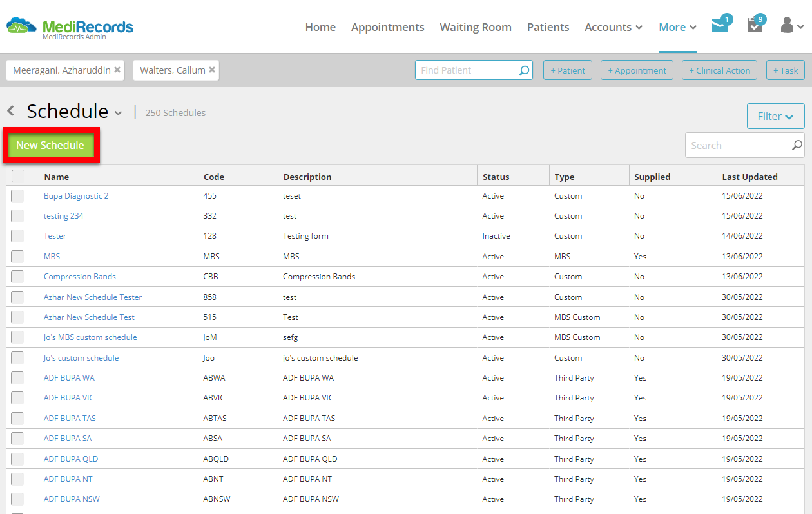This screenshot has width=812, height=514.
Task: Tick the checkbox for Bupa Diagnostic 2
Action: [17, 196]
